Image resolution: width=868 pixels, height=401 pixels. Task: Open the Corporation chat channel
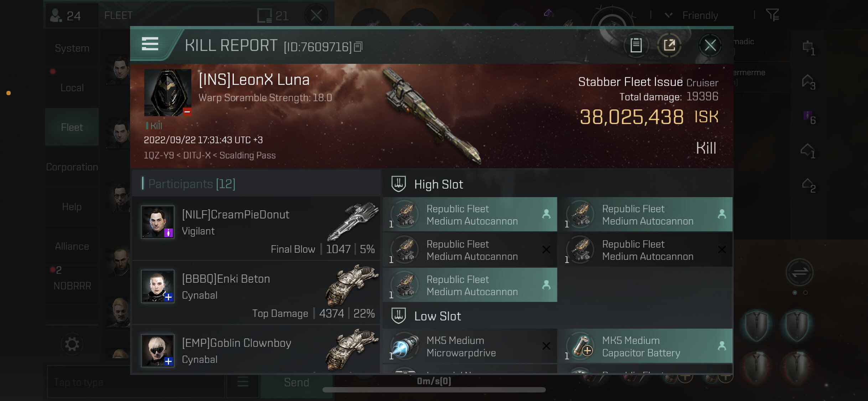[x=72, y=167]
